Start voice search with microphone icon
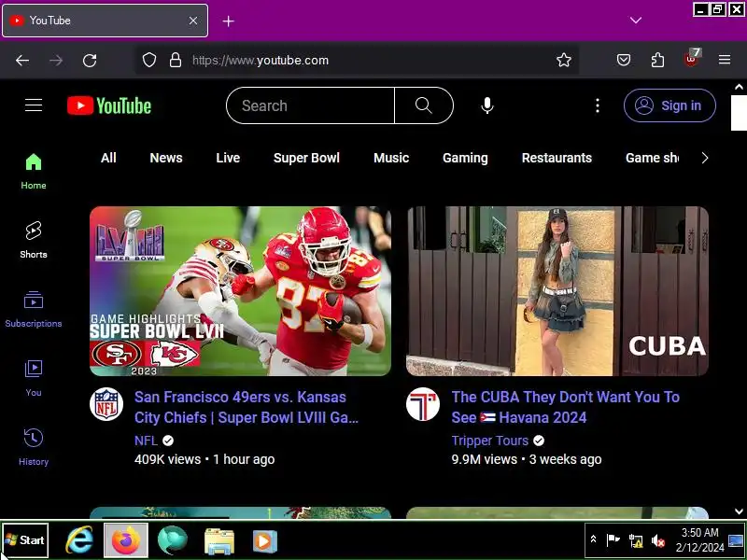Image resolution: width=747 pixels, height=560 pixels. [486, 105]
